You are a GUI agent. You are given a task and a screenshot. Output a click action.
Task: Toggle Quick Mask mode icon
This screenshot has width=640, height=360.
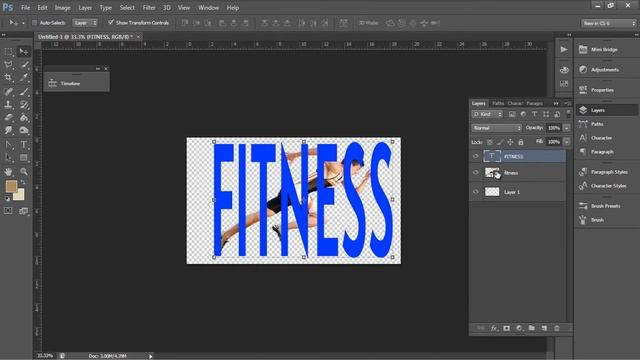[x=8, y=211]
